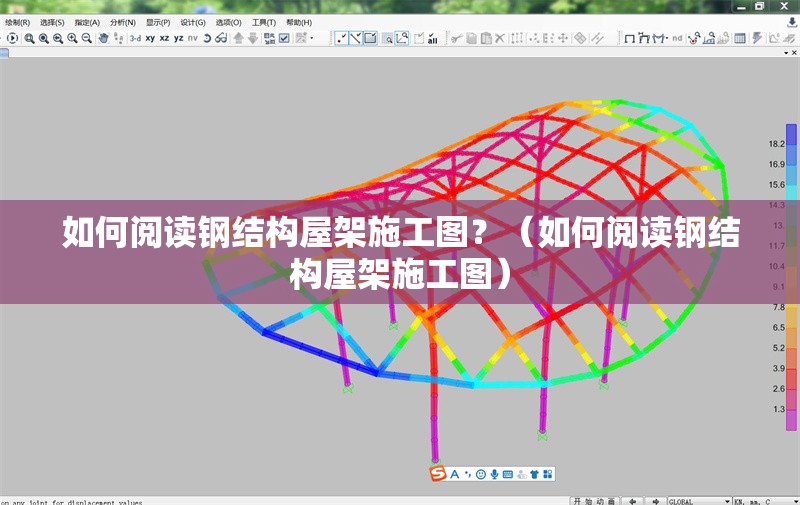
Task: Open the 选项(O) menu
Action: tap(228, 22)
